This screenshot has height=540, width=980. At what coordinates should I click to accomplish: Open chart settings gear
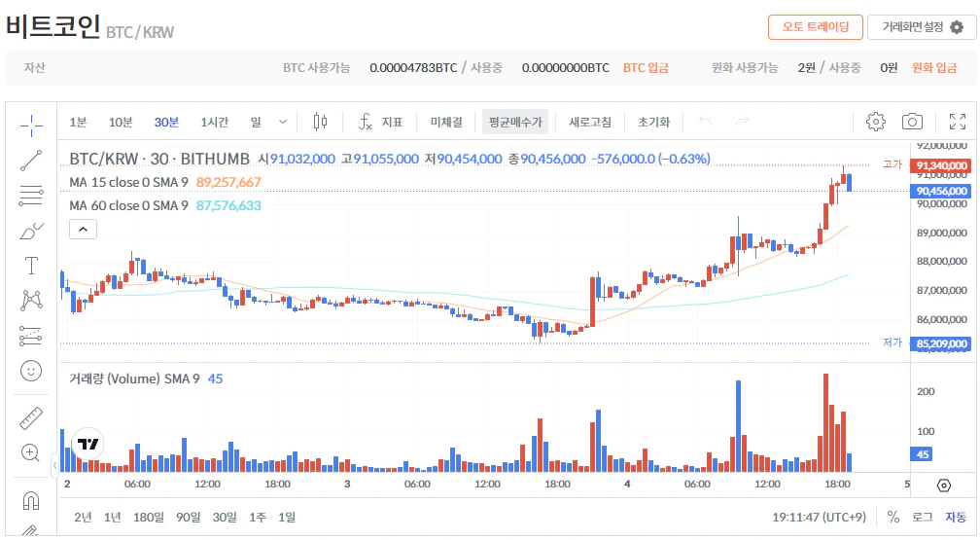pos(876,122)
